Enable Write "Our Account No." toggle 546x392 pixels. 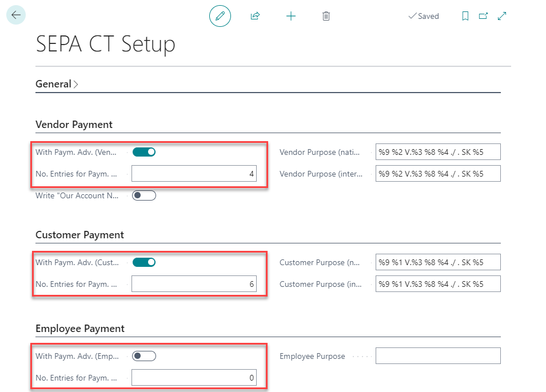[x=144, y=195]
